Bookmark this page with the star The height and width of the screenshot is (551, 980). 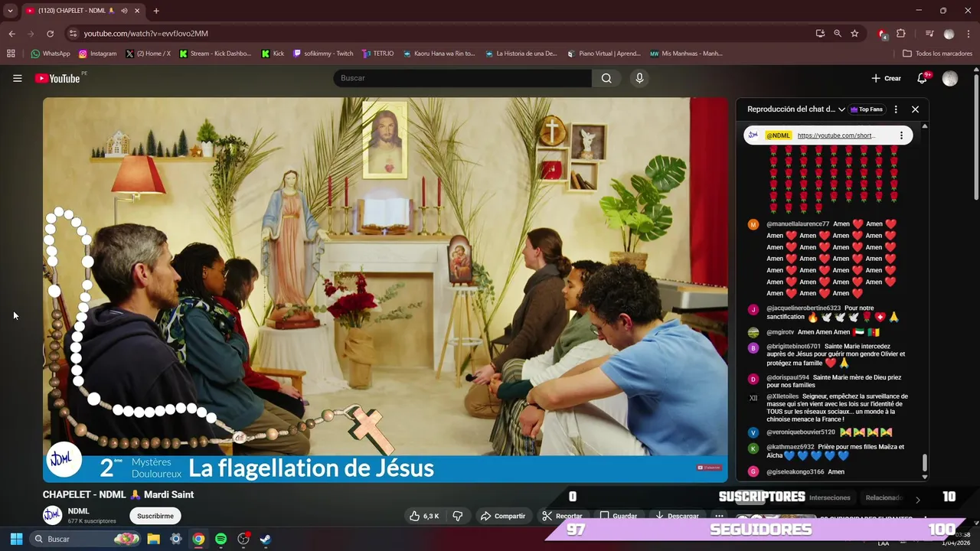pyautogui.click(x=854, y=34)
